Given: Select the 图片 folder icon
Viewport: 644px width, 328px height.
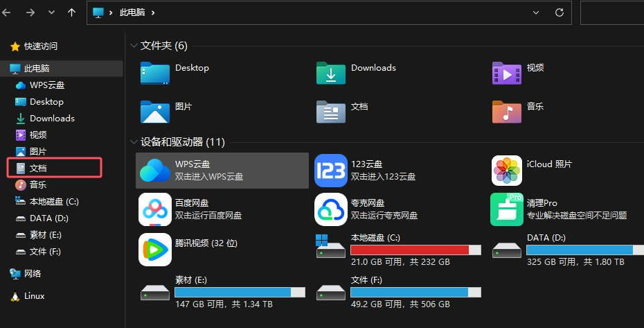Looking at the screenshot, I should coord(155,112).
